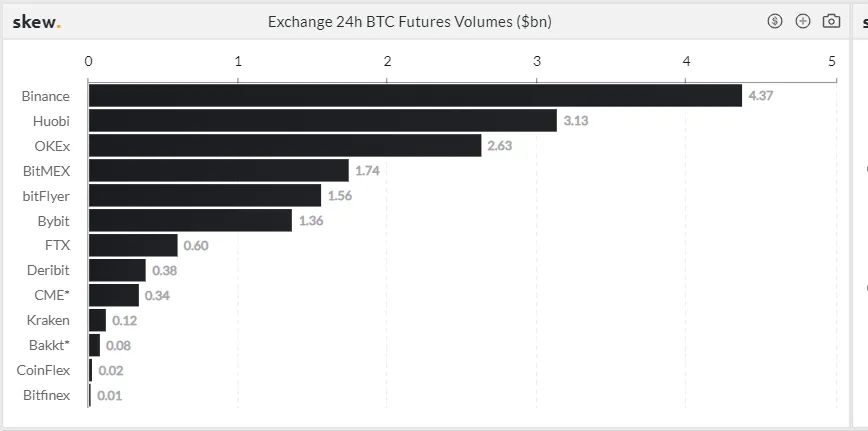Screen dimensions: 868x431
Task: Click the dollar currency icon
Action: (775, 21)
